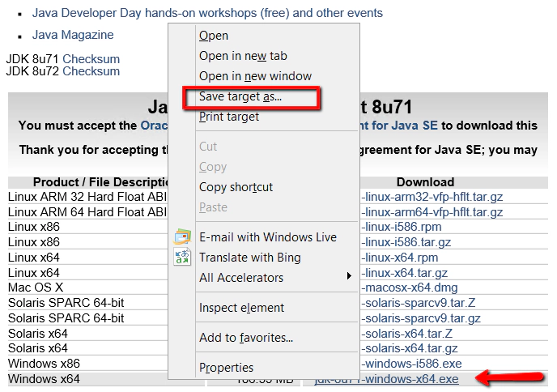Click the JDK 8u71 Checksum link
Screen dimensions: 557x392
91,59
